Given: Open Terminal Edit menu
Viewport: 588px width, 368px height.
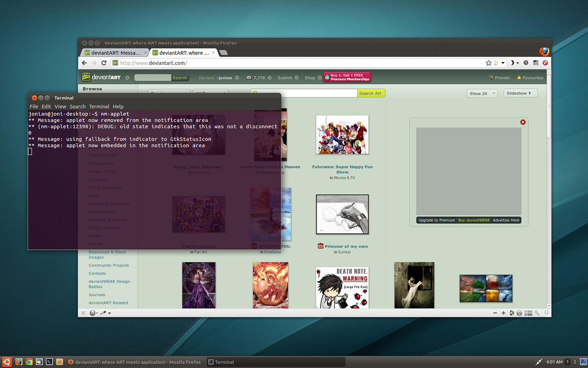Looking at the screenshot, I should (46, 106).
